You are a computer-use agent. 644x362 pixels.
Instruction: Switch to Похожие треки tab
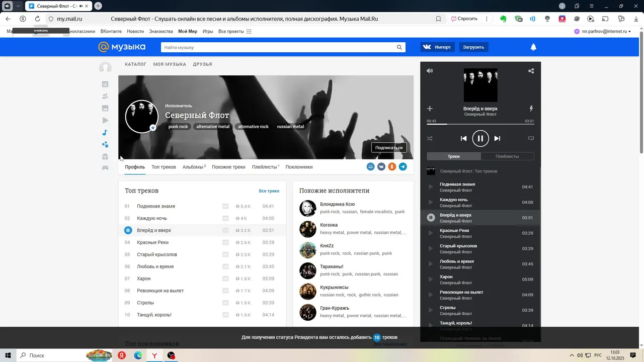[x=228, y=167]
